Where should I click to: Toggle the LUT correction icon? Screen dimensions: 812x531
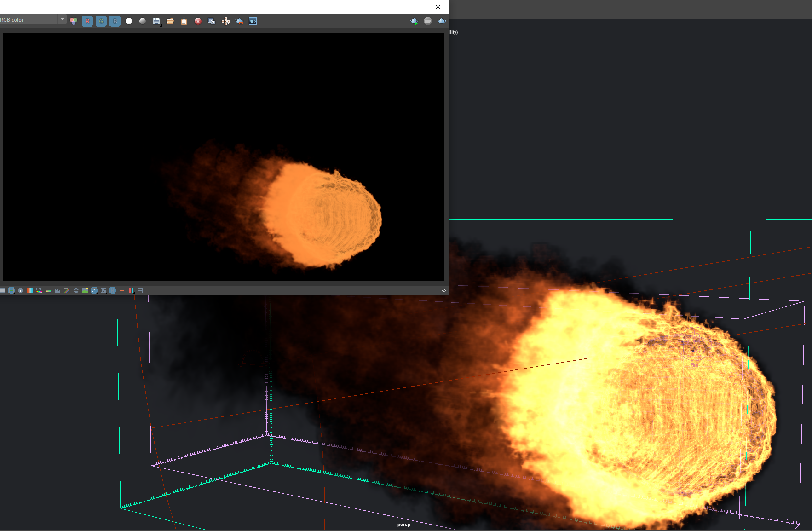click(104, 290)
